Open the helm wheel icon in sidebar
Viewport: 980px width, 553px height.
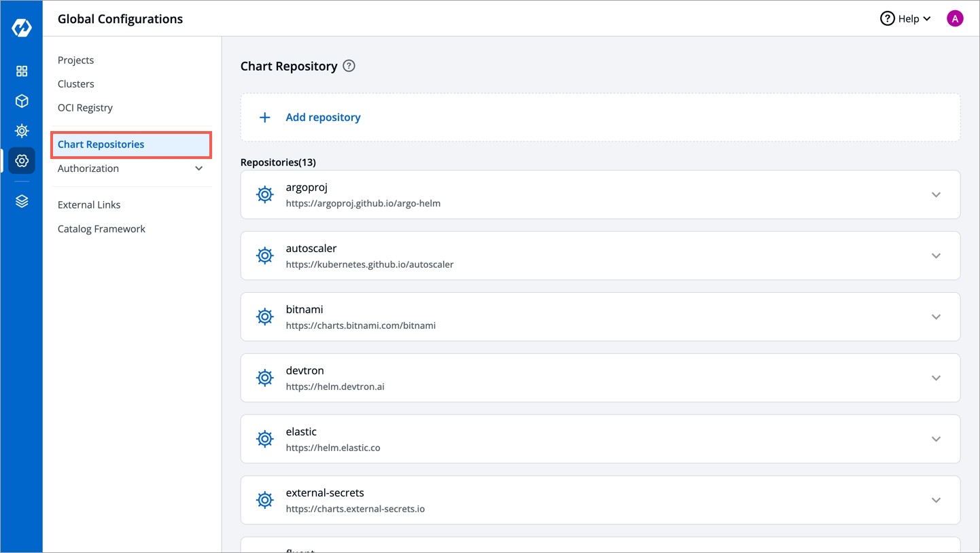(x=22, y=130)
